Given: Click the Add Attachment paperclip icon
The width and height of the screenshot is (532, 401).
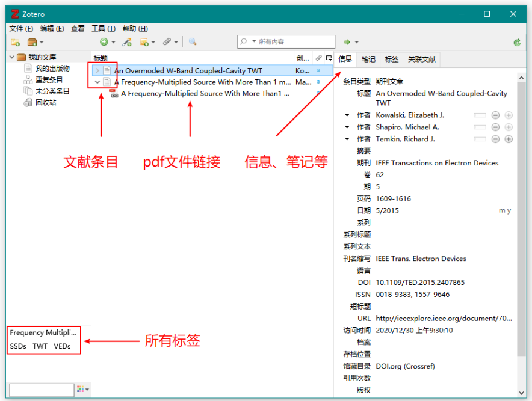Looking at the screenshot, I should coord(167,42).
